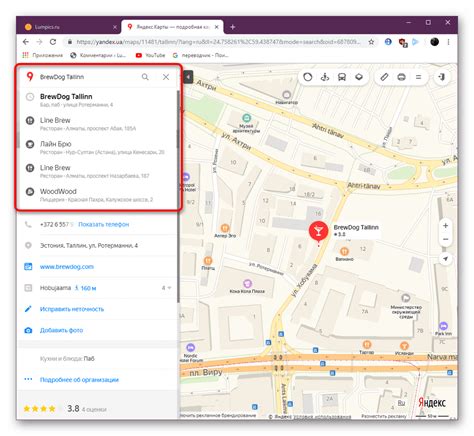Screen dimensions: 474x436
Task: Click the pencil icon beside Исправить неточность
Action: point(28,309)
